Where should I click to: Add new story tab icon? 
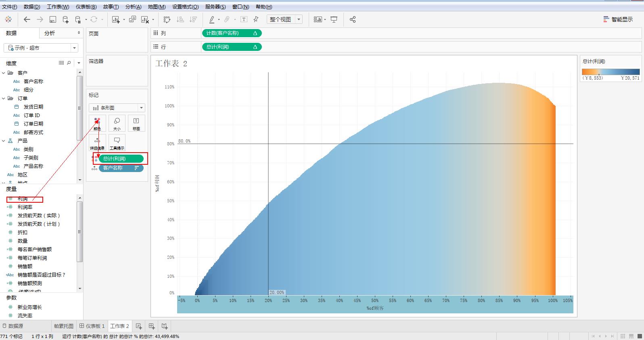coord(165,326)
